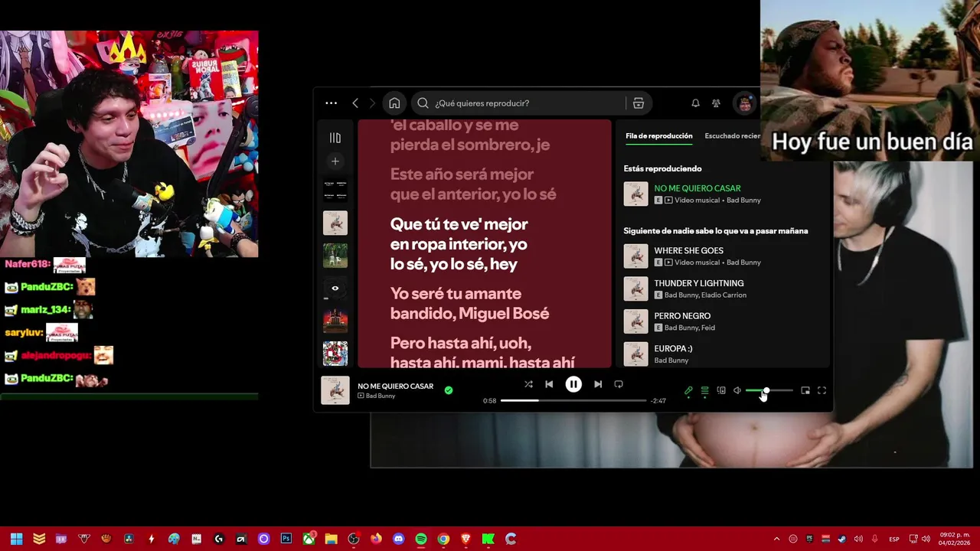980x551 pixels.
Task: Open Browse icon in search bar
Action: pos(639,103)
